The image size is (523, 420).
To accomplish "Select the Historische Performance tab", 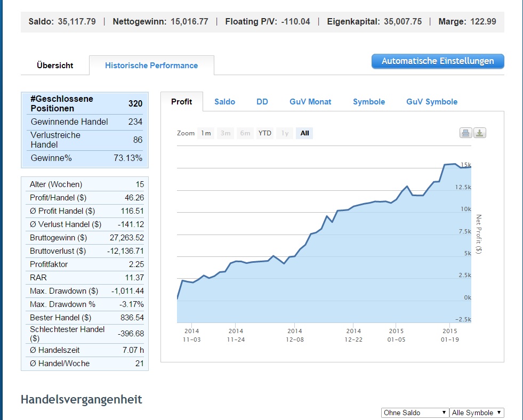I will click(x=151, y=66).
